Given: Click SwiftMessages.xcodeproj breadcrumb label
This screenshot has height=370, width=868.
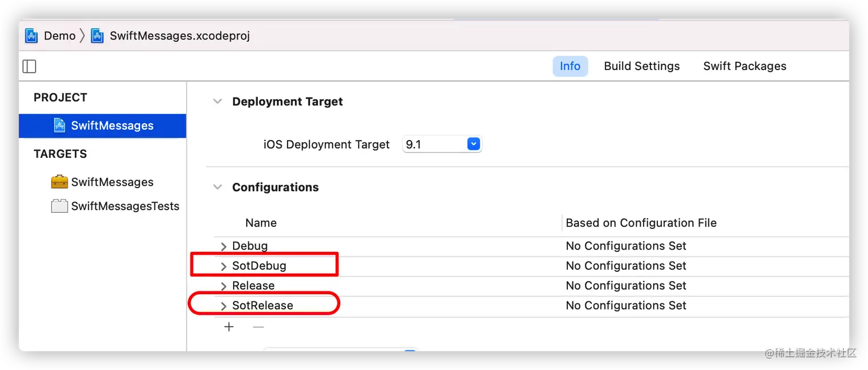Looking at the screenshot, I should pos(180,36).
